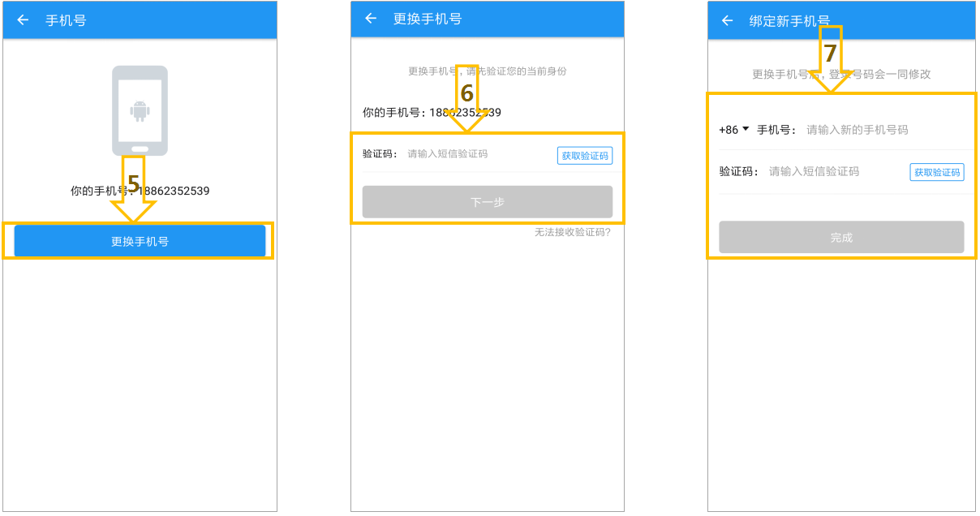Open the 无法接收验证码? link
Image resolution: width=980 pixels, height=516 pixels.
click(572, 232)
